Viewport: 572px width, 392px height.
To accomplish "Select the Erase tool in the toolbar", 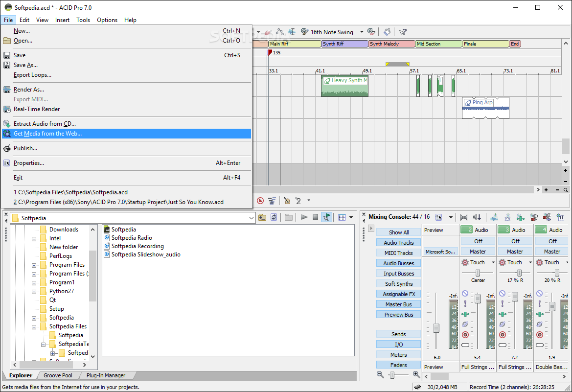I will [268, 32].
